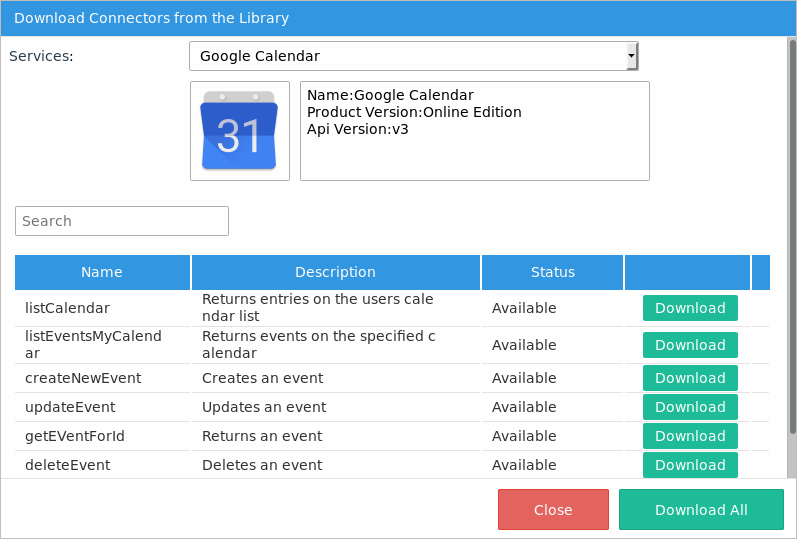Sort by the Description column header
Screen dimensions: 797x539
335,272
